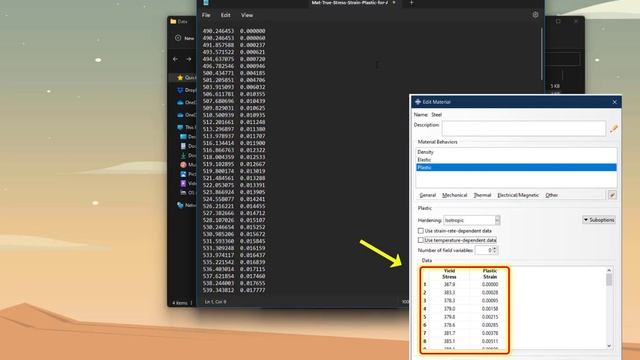
Task: Click the data table scrollbar thumb
Action: (x=609, y=280)
